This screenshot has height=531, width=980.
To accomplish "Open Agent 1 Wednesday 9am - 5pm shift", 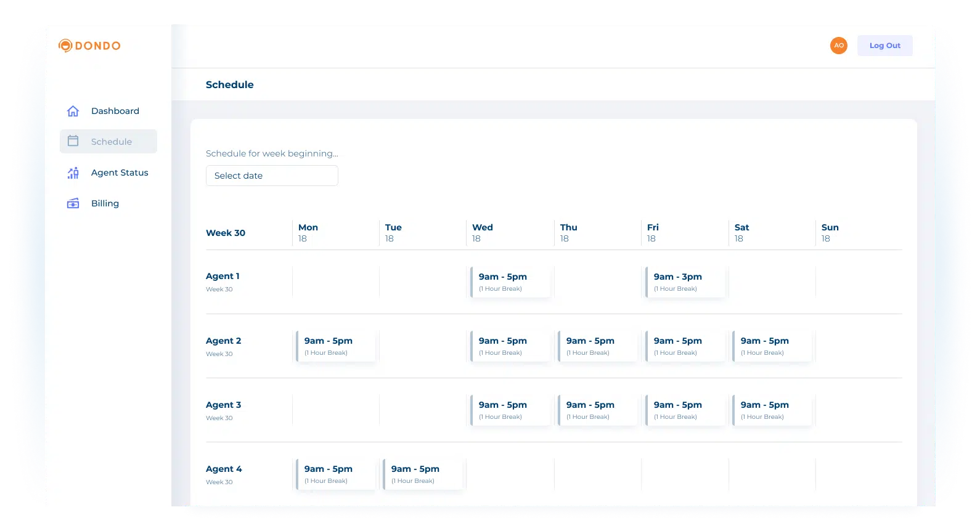I will [x=510, y=282].
